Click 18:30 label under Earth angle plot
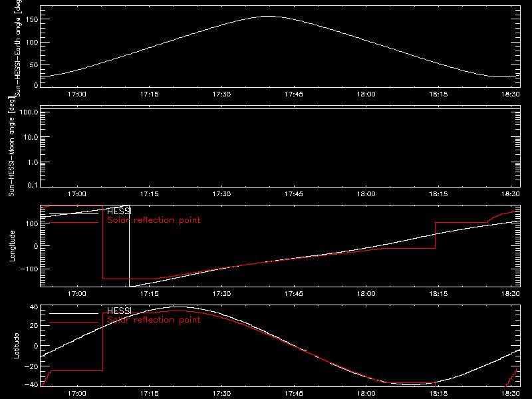This screenshot has width=532, height=399. tap(511, 94)
